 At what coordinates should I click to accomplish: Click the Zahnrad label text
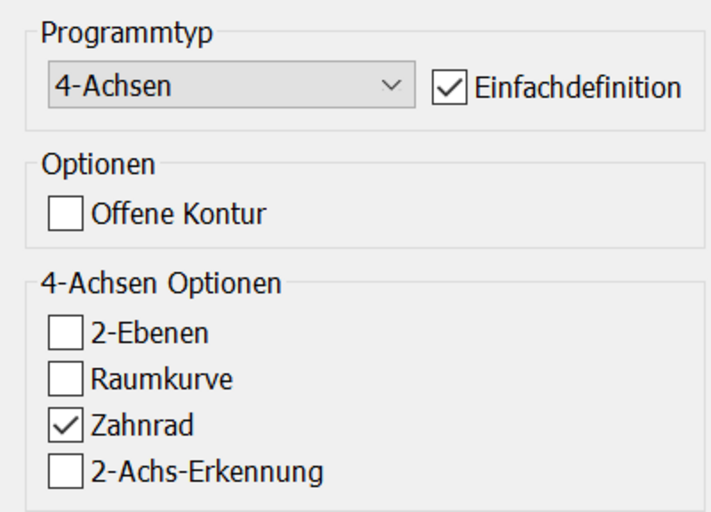coord(142,425)
